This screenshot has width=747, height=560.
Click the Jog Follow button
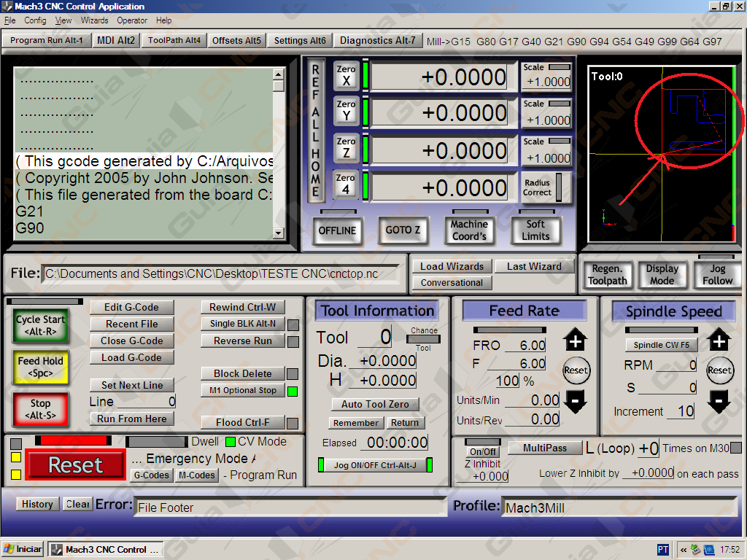pos(717,275)
